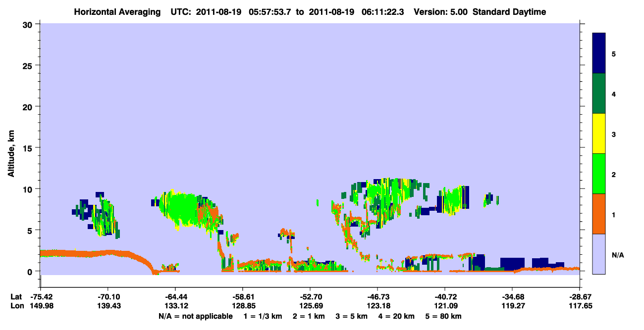Click longitude value 149.98

40,306
